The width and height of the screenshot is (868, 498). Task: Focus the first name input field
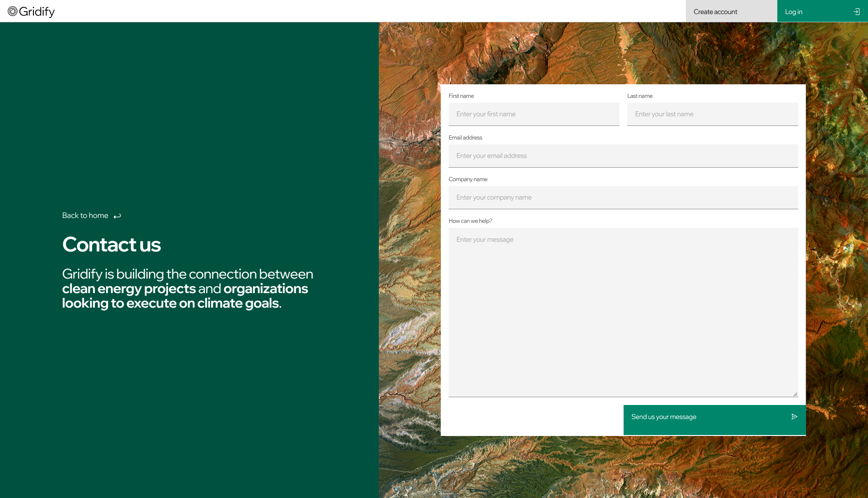point(534,114)
